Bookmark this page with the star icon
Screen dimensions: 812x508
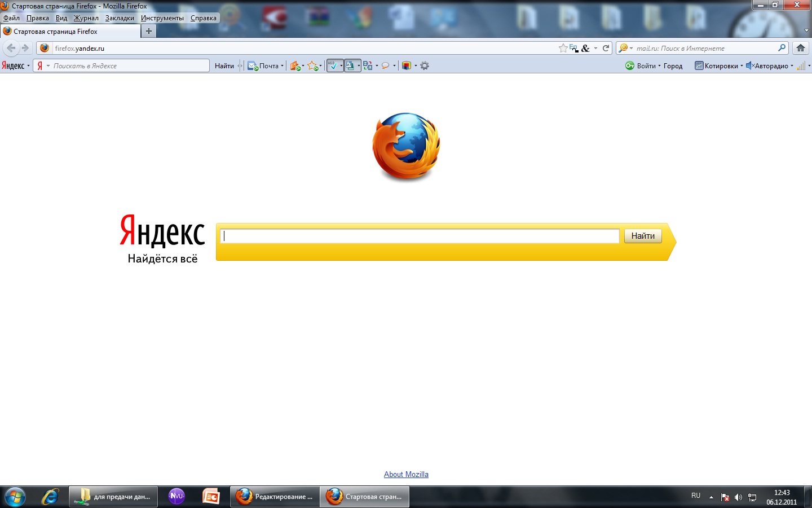(563, 48)
